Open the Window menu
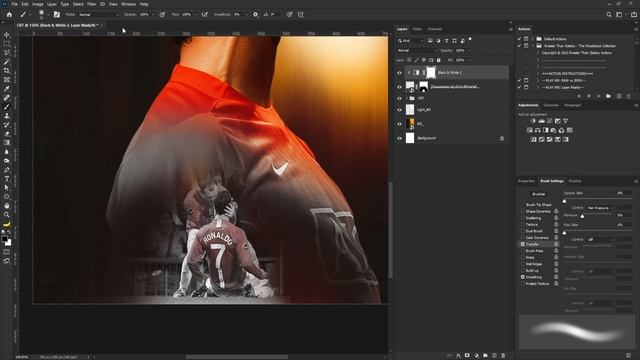 click(x=128, y=4)
